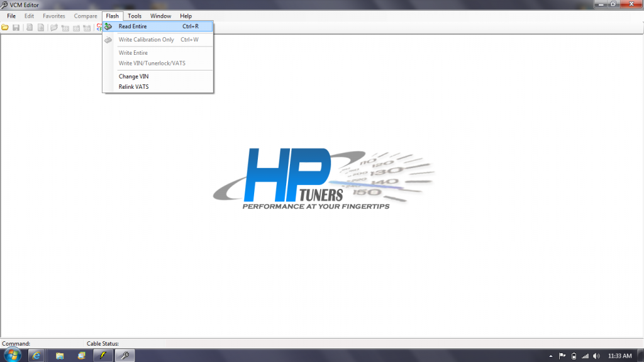The width and height of the screenshot is (644, 362).
Task: Open the Favorites menu
Action: click(x=54, y=16)
